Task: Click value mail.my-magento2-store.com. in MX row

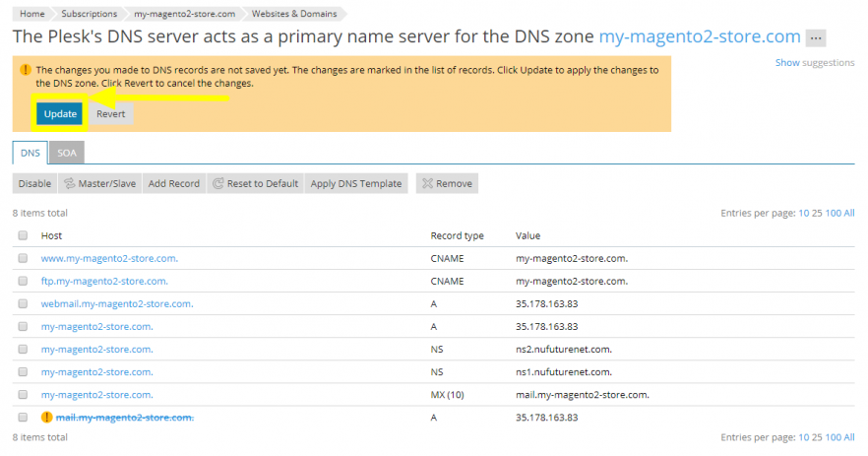Action: point(583,395)
